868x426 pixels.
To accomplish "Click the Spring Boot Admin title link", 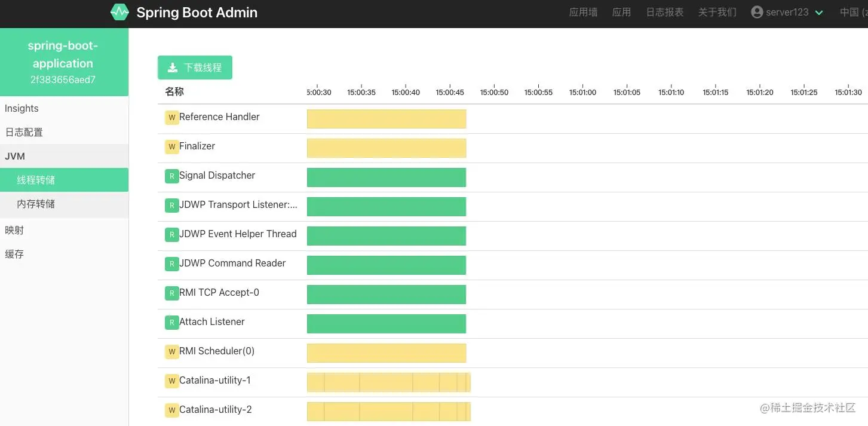I will 197,13.
